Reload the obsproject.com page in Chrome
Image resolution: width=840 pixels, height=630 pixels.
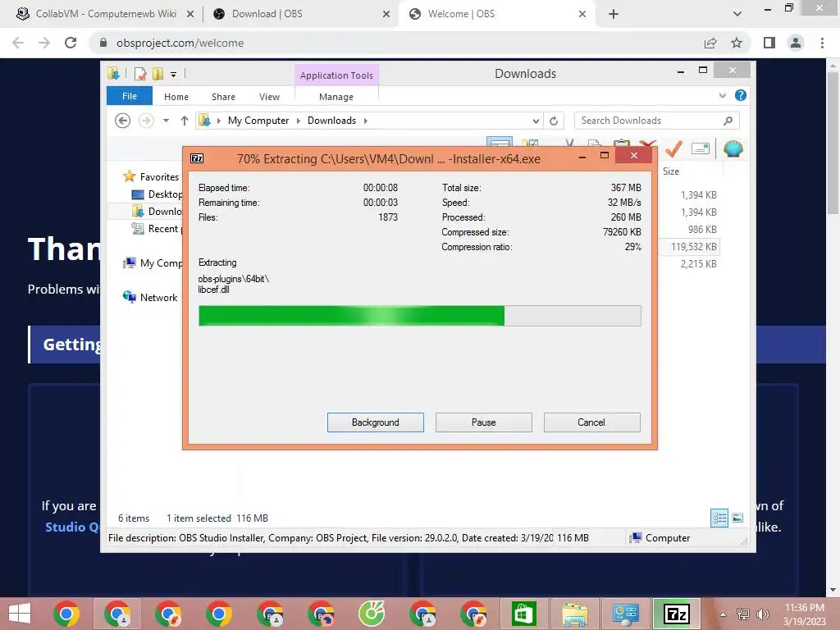pos(71,43)
